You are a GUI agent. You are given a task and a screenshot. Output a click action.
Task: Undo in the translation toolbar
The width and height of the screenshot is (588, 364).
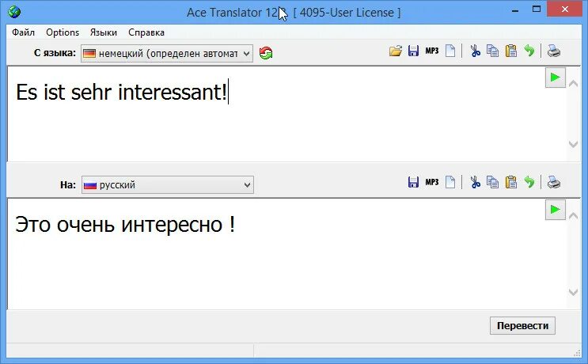(x=529, y=182)
